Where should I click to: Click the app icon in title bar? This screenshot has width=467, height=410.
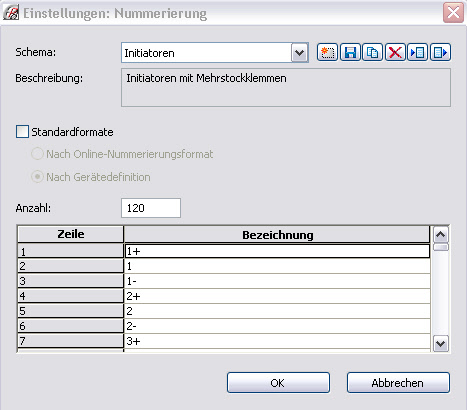pyautogui.click(x=11, y=13)
